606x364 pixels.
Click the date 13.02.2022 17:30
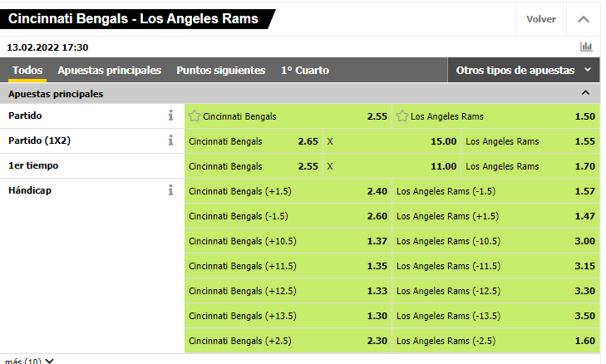coord(47,47)
